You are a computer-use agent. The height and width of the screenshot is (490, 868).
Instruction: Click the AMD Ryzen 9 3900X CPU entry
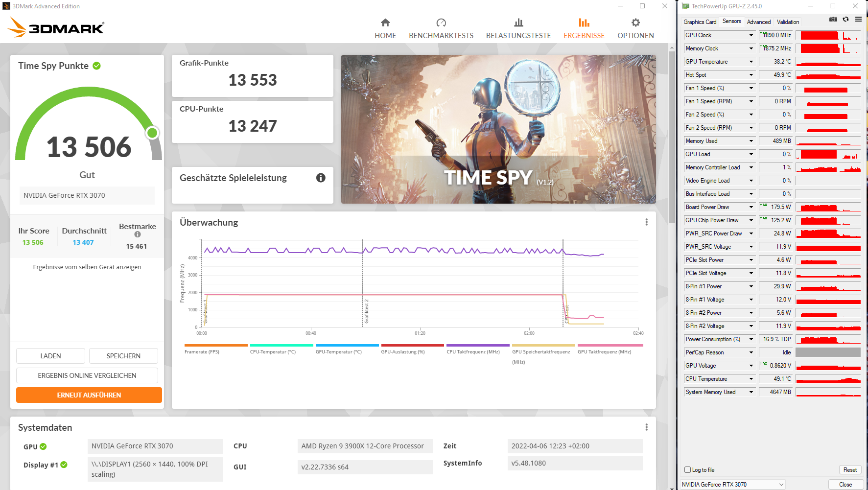coord(365,446)
